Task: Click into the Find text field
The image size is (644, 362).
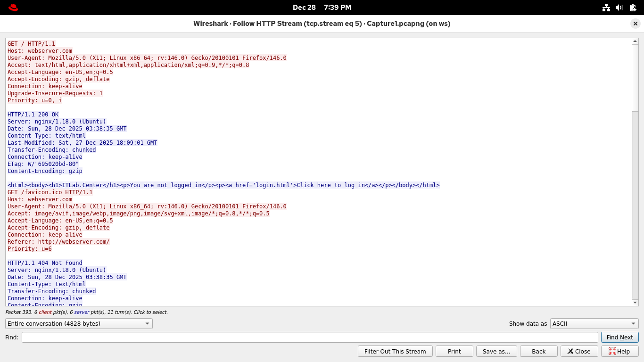Action: point(309,337)
